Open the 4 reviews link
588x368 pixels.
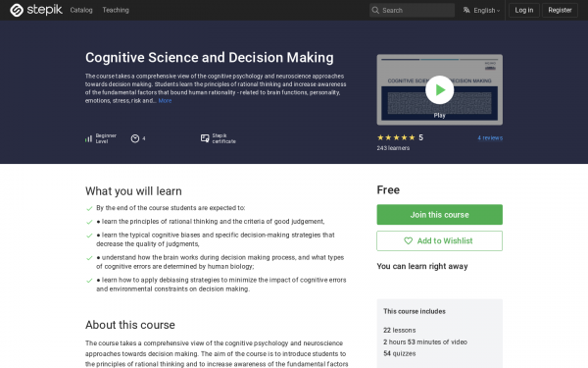pos(490,137)
